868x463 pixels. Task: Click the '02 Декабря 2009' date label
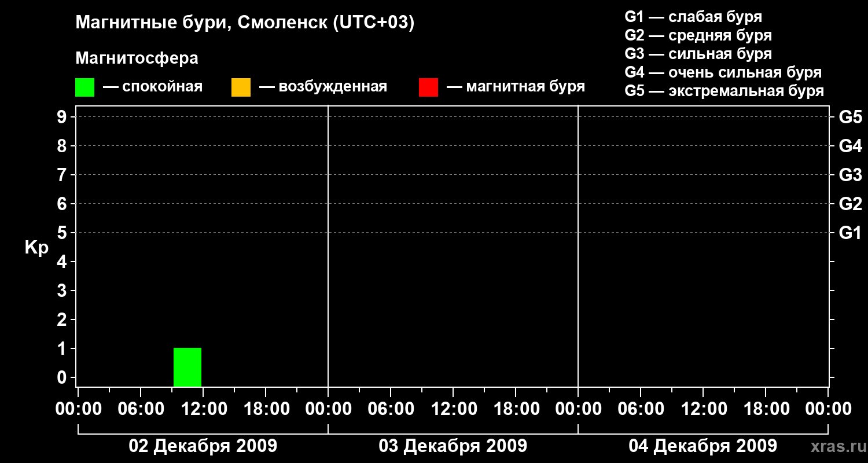coord(203,446)
